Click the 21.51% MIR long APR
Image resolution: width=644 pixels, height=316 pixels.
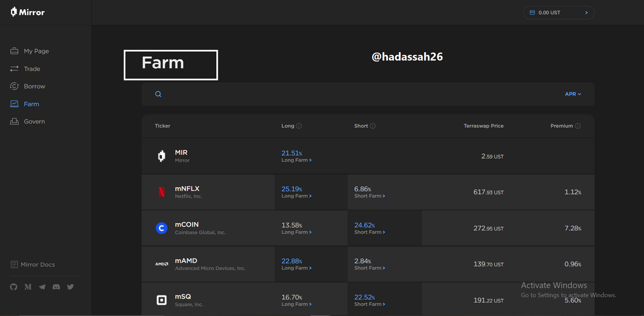(292, 153)
